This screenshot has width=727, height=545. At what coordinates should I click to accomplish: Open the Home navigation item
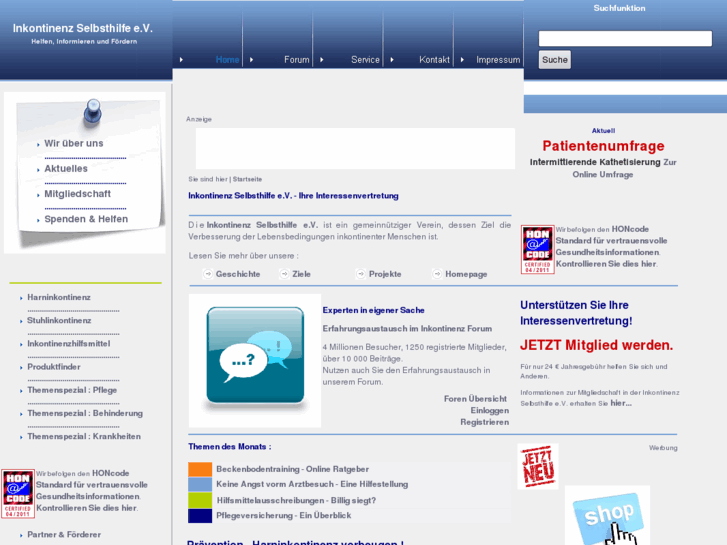tap(227, 60)
